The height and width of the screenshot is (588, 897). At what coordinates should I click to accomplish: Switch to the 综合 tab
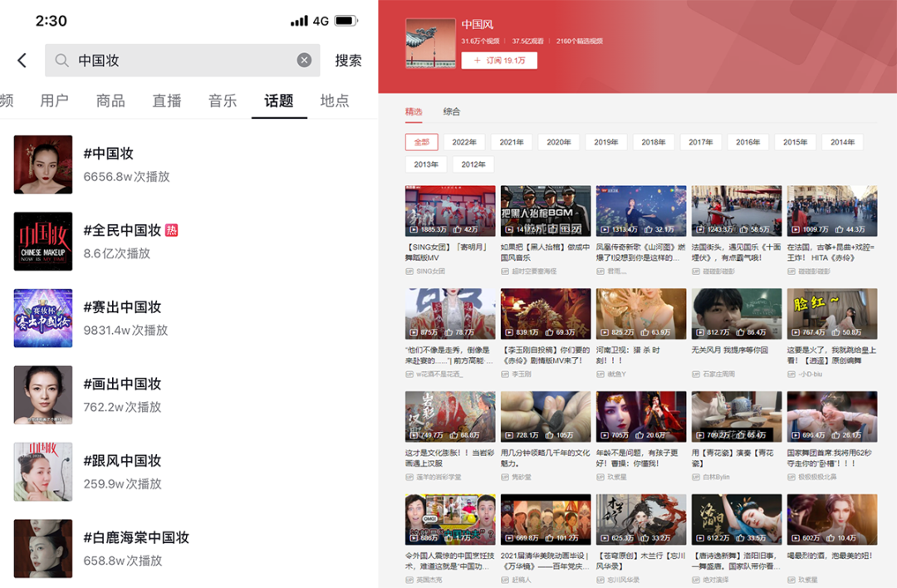450,110
